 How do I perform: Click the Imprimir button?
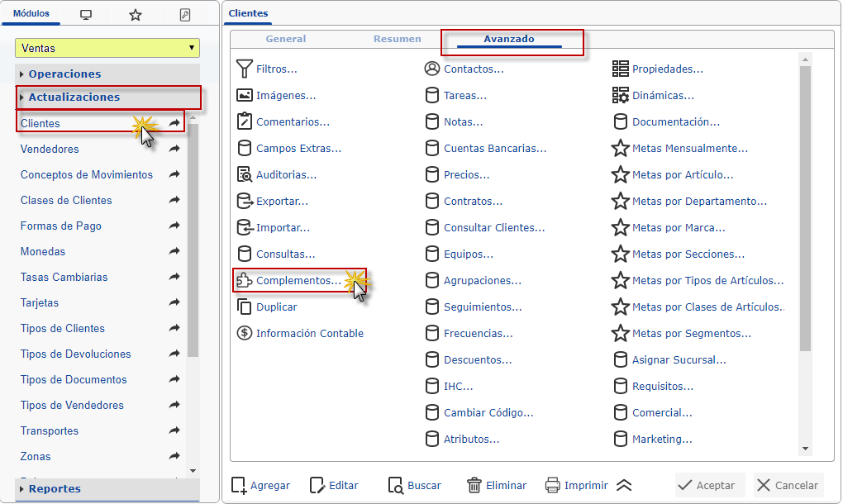(x=576, y=485)
